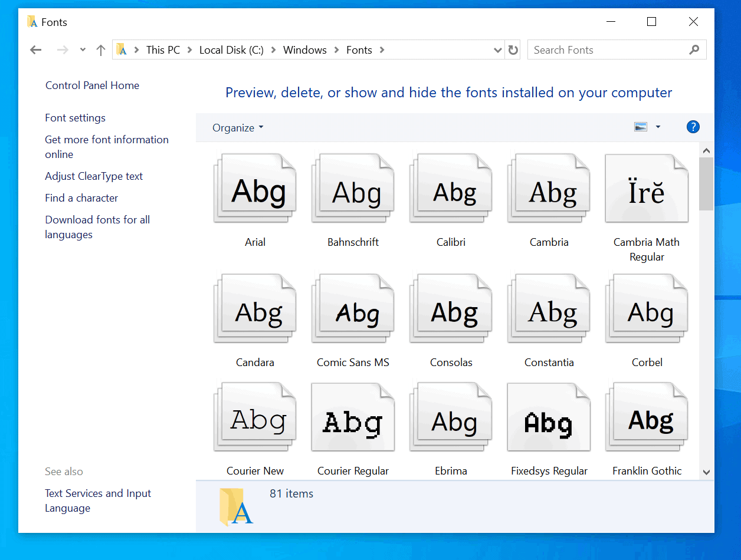Expand the chevron before This PC
741x560 pixels.
pos(137,50)
